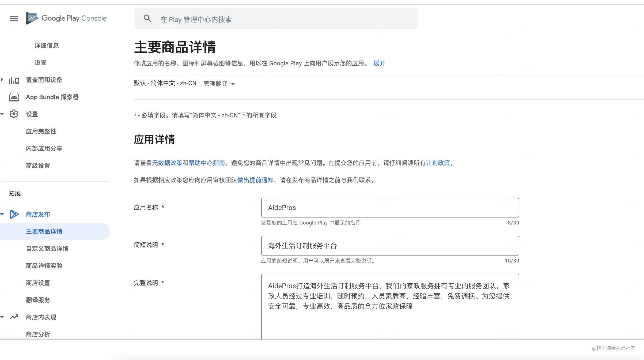
Task: Open 商店内表现 in the sidebar
Action: (x=41, y=317)
